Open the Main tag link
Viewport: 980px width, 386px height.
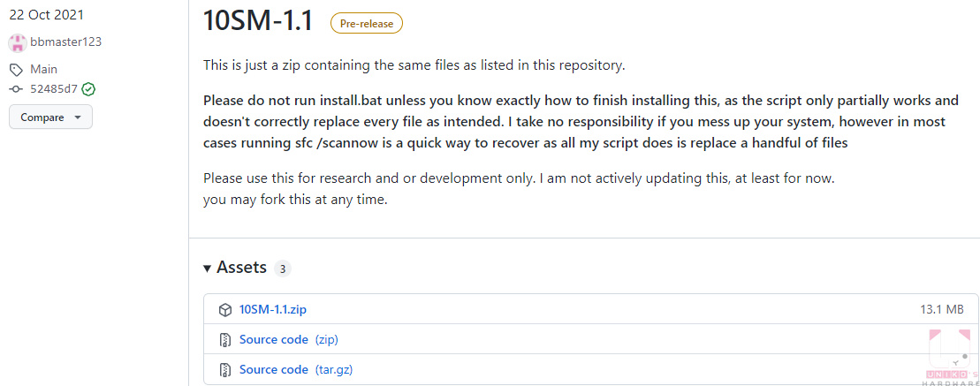click(x=44, y=69)
